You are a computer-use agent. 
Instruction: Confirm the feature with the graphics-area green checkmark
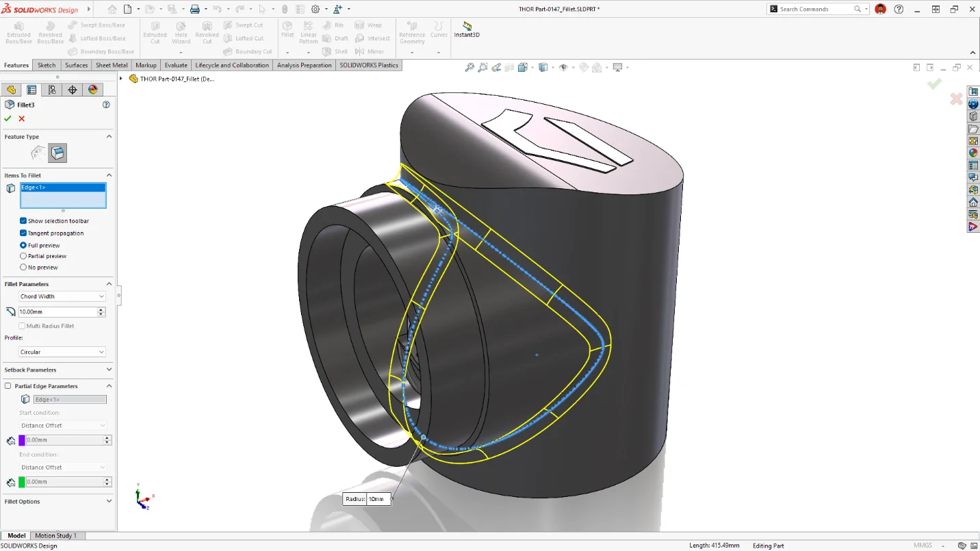[x=934, y=84]
